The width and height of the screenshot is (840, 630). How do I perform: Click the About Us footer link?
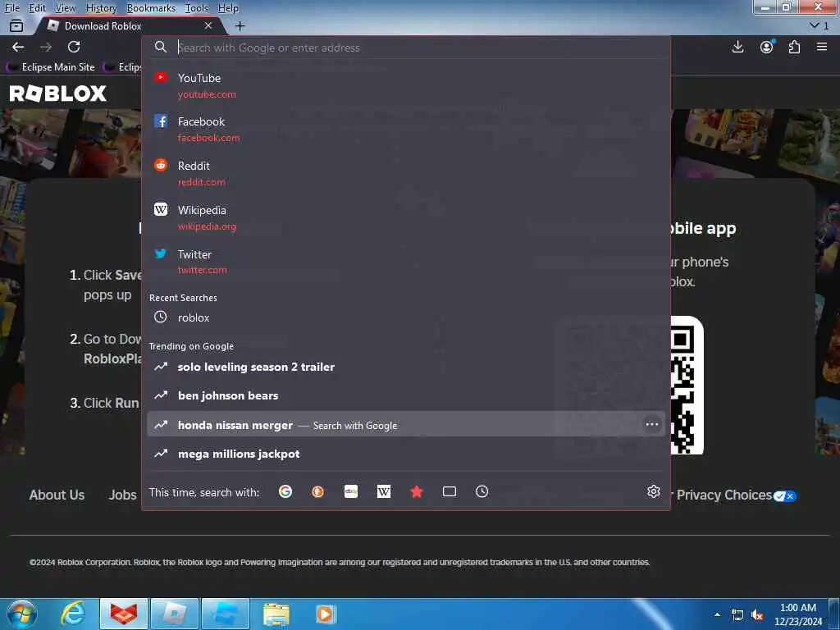pyautogui.click(x=57, y=495)
